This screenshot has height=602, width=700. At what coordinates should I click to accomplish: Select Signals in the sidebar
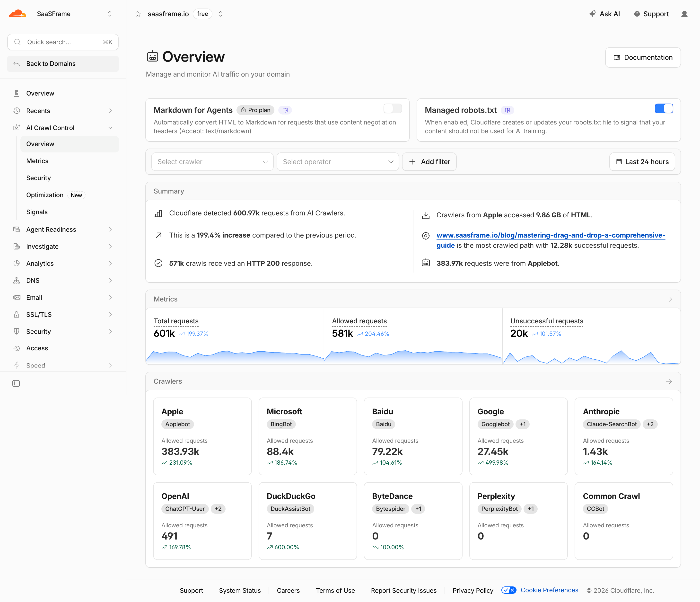70,212
